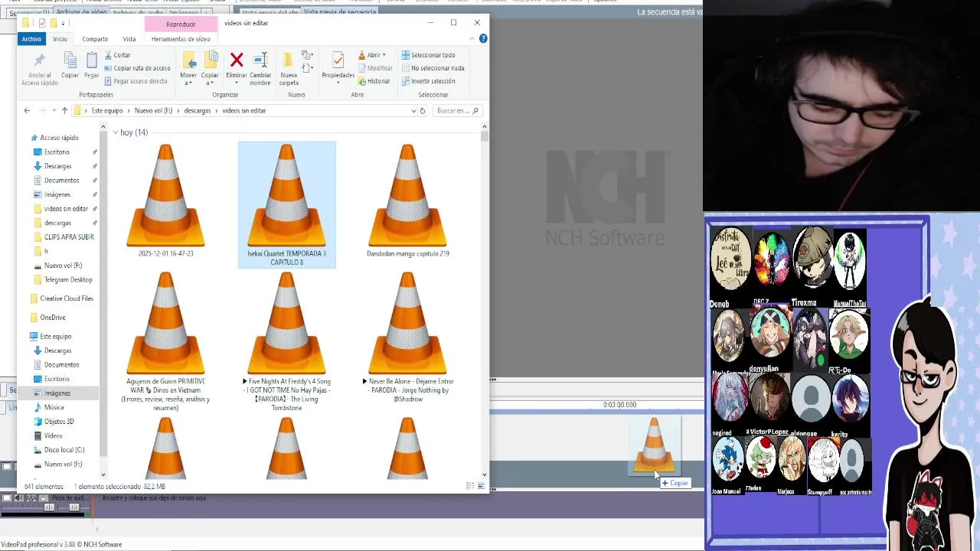
Task: Open the Copiar a dropdown
Action: 210,69
